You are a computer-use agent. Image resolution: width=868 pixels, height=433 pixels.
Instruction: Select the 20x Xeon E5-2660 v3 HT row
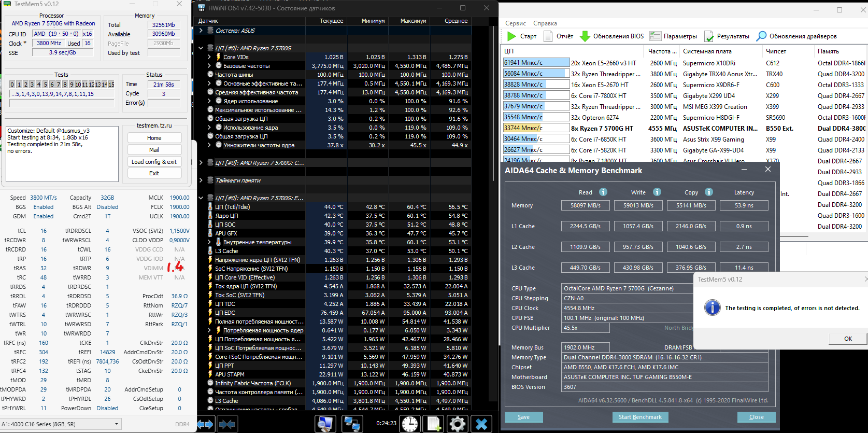[684, 63]
